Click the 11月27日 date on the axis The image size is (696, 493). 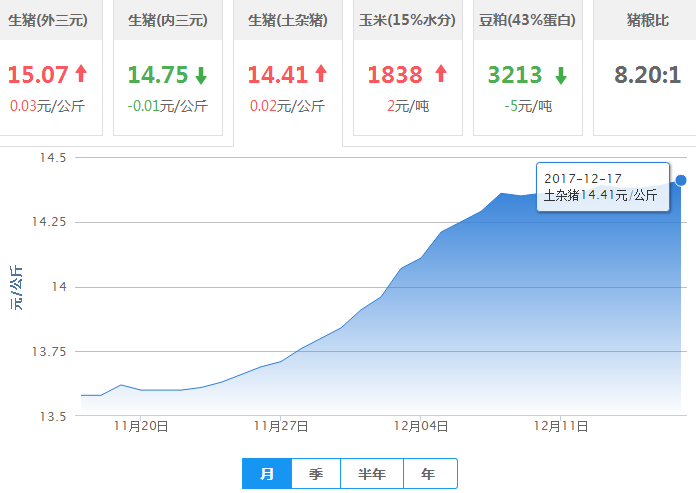point(280,425)
